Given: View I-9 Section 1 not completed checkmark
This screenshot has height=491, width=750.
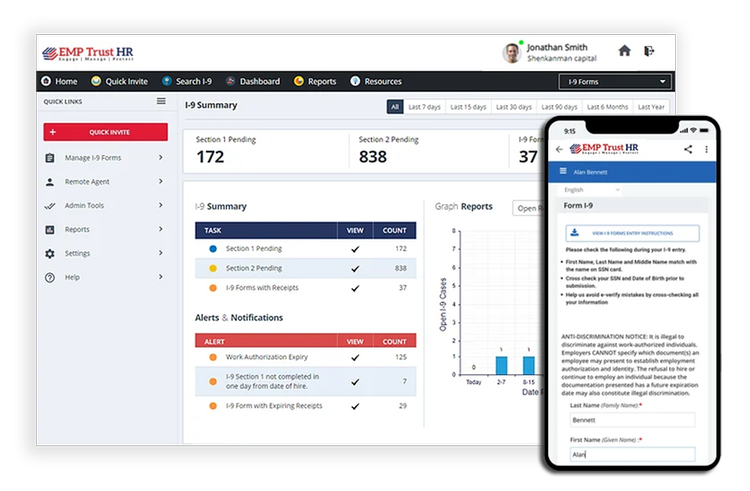Looking at the screenshot, I should [x=355, y=382].
